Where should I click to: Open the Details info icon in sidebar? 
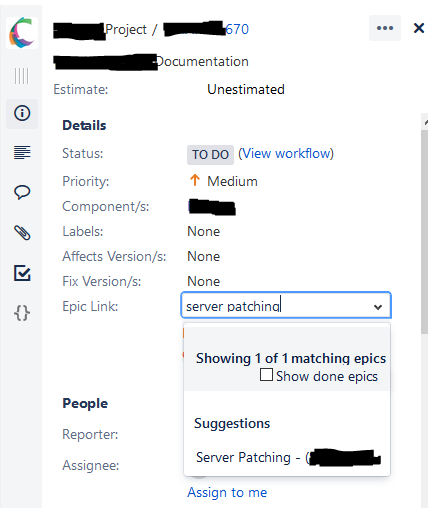pos(22,113)
